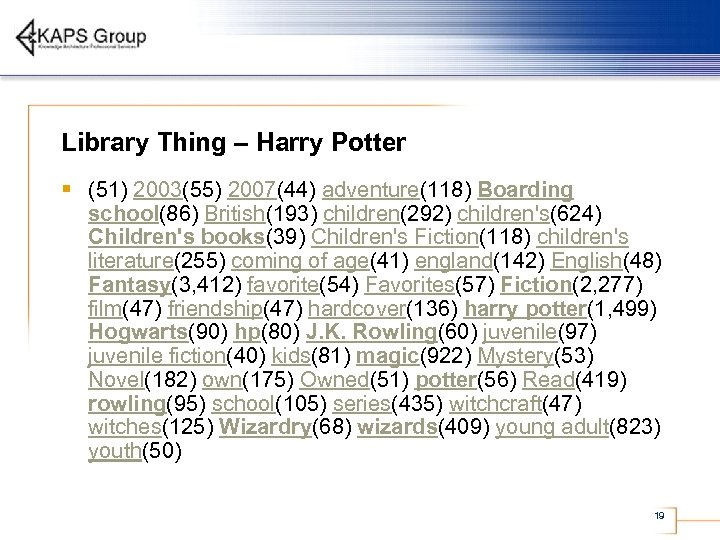This screenshot has width=720, height=540.
Task: Click the potter tag with count 56
Action: coord(446,380)
